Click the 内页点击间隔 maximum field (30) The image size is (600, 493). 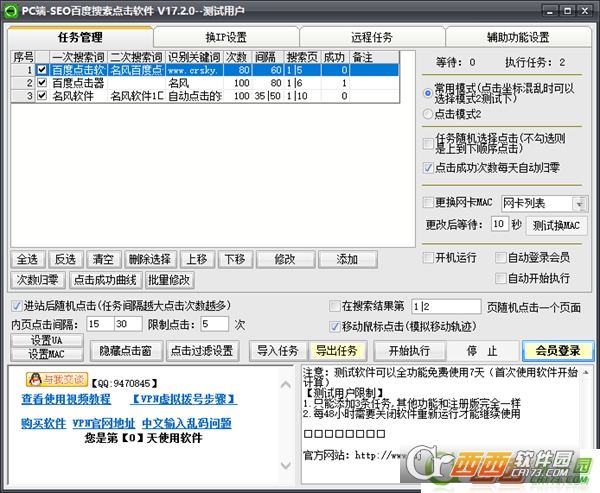pyautogui.click(x=128, y=324)
